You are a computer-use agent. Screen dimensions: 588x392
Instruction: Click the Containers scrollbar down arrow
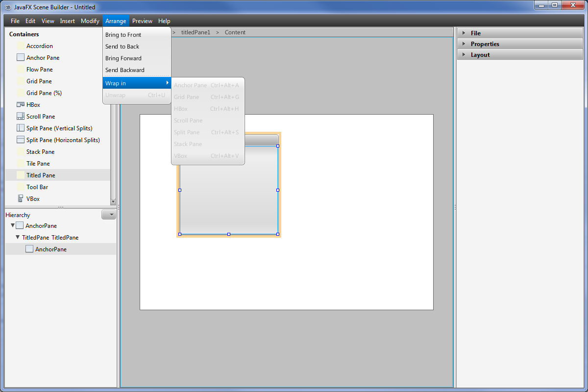113,201
